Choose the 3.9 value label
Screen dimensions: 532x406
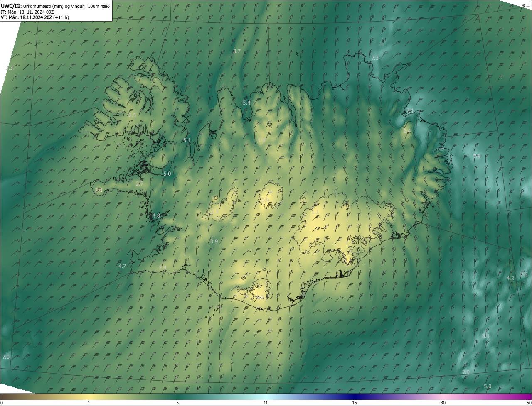[214, 241]
